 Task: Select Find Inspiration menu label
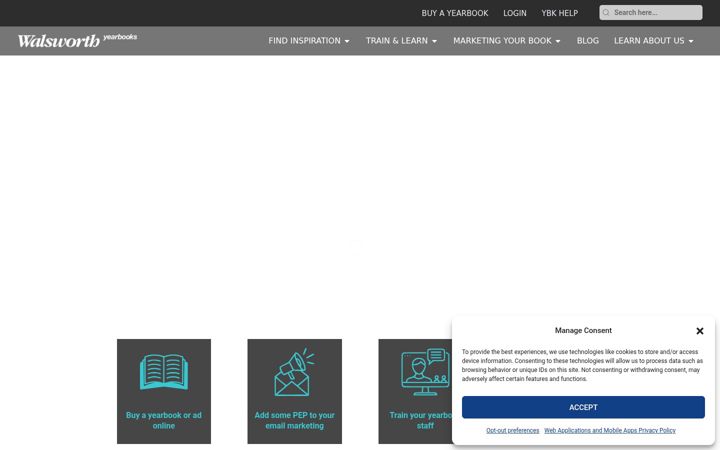tap(304, 41)
